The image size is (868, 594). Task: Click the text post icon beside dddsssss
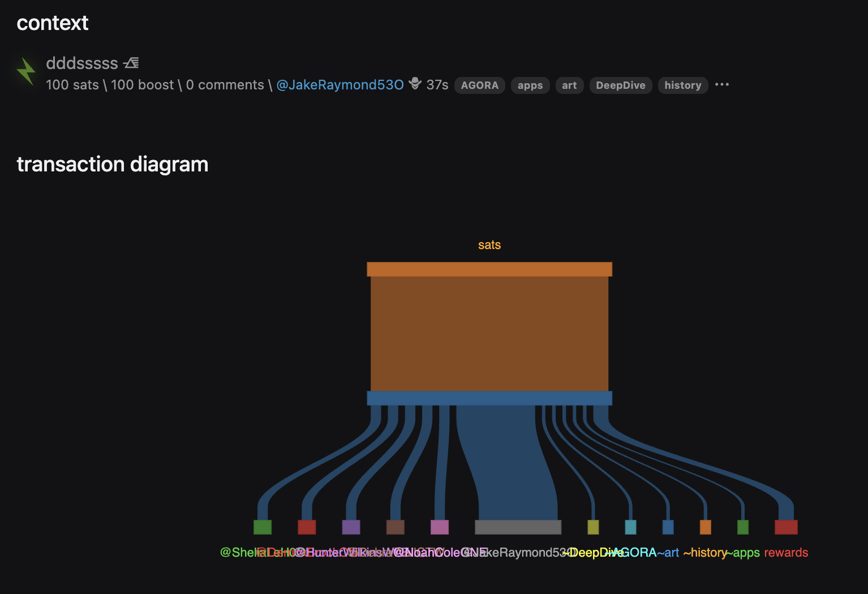[x=131, y=63]
